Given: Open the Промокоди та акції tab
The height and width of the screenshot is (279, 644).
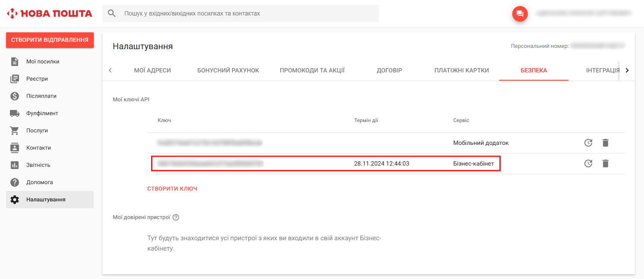Looking at the screenshot, I should (312, 70).
